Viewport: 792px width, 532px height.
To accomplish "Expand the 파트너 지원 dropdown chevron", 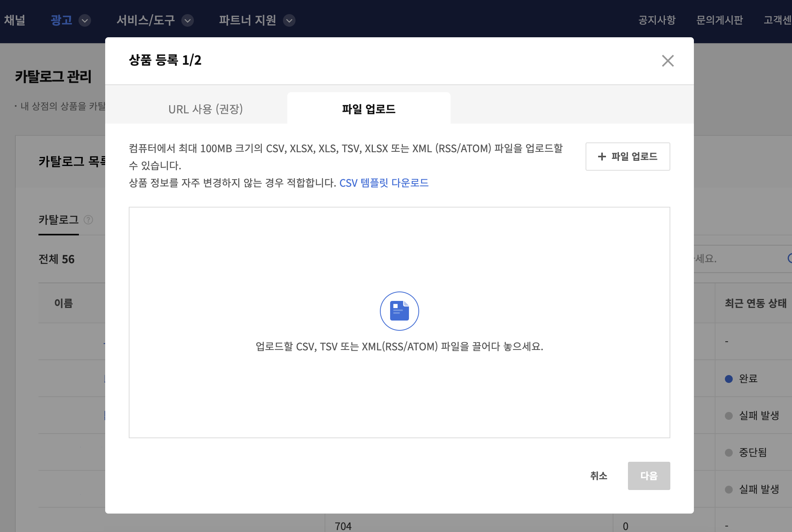I will point(289,20).
